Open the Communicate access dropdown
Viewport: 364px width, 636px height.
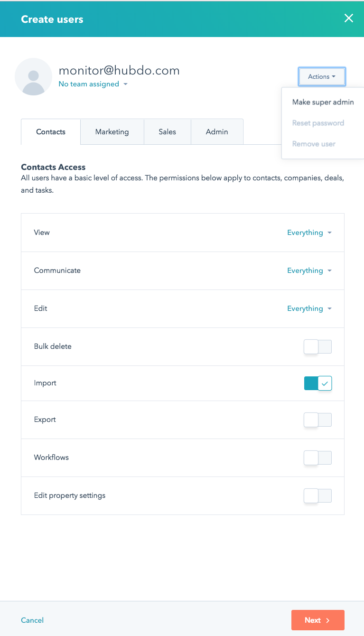tap(309, 271)
